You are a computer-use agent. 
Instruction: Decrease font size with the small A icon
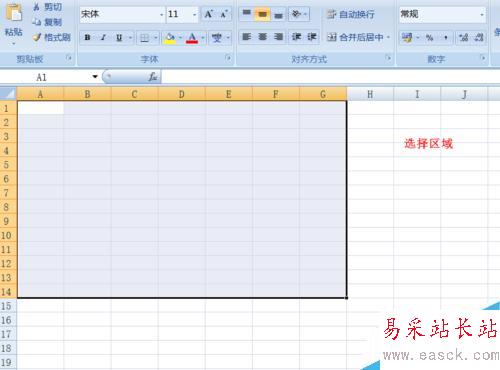(x=224, y=14)
